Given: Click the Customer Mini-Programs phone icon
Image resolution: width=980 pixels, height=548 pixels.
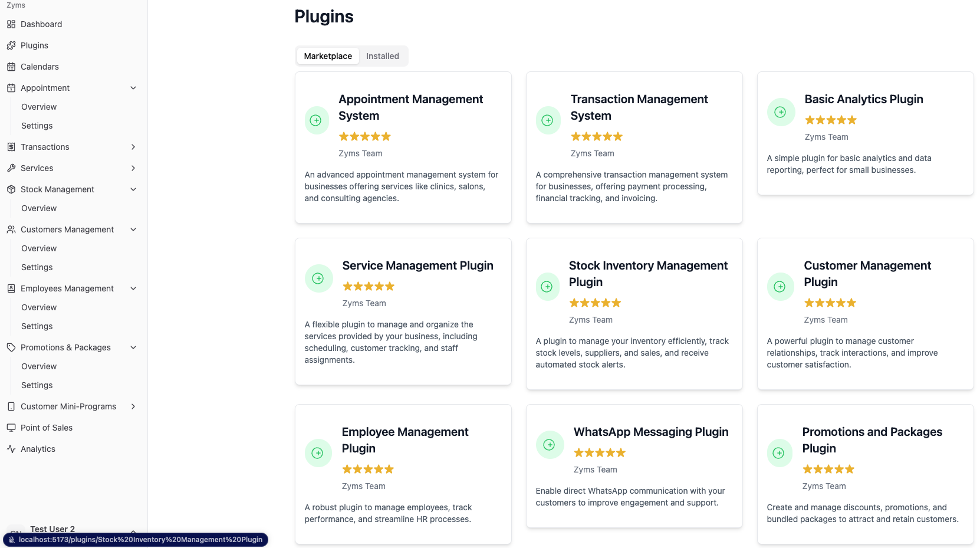Looking at the screenshot, I should tap(11, 406).
